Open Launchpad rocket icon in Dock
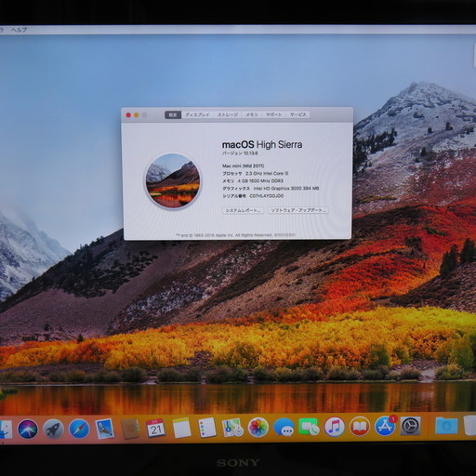This screenshot has height=476, width=476. point(53,430)
